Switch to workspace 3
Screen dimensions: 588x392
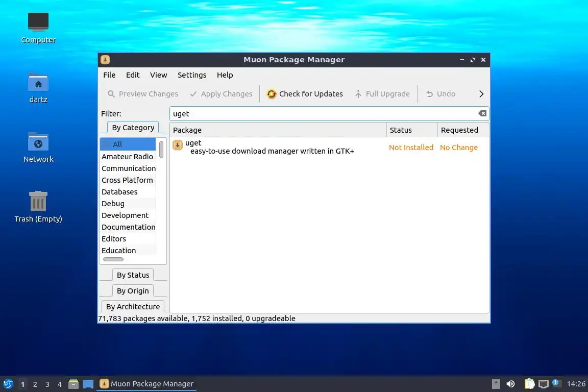(x=47, y=384)
